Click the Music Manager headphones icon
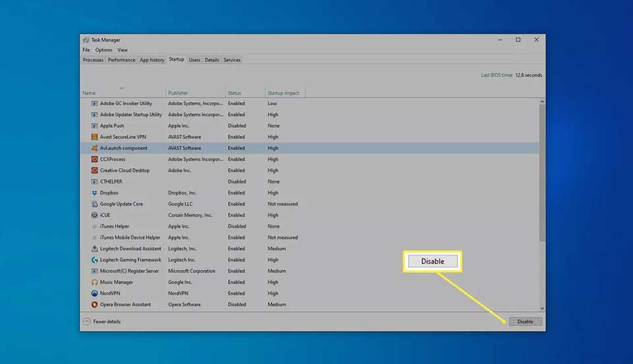This screenshot has height=364, width=633. point(94,282)
